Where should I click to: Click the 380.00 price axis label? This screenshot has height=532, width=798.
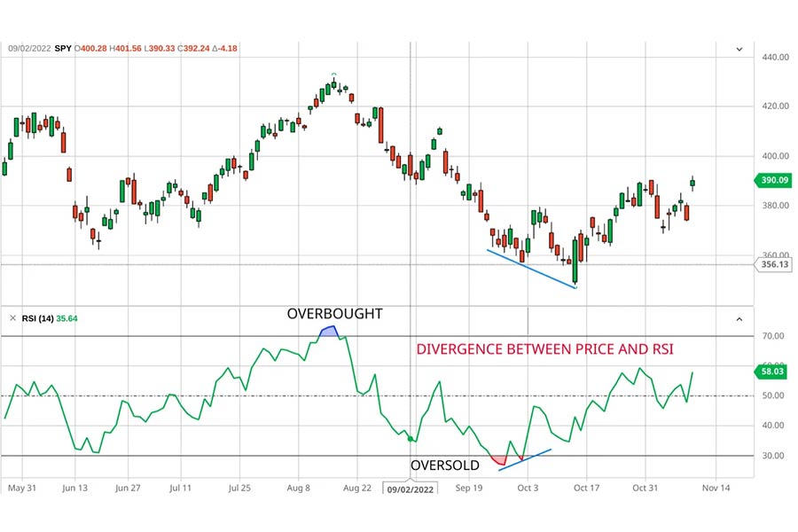[x=776, y=205]
